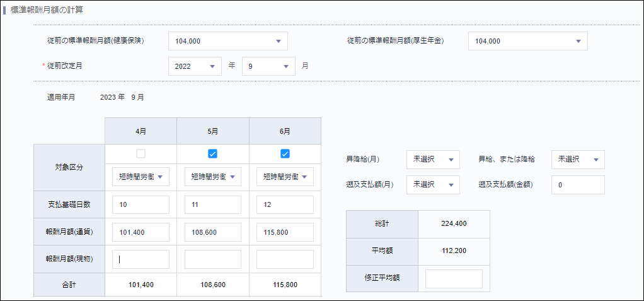Select the 昇降給(月) dropdown
644x301 pixels.
(x=433, y=160)
